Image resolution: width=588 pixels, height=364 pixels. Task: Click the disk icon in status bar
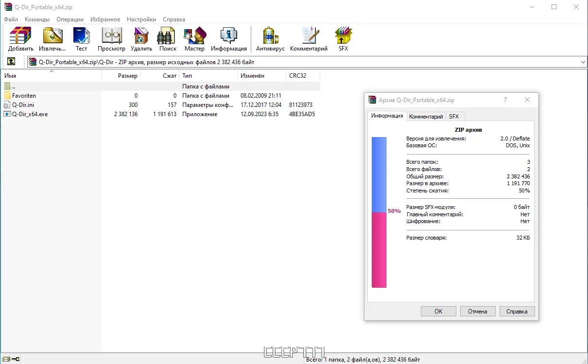point(6,360)
